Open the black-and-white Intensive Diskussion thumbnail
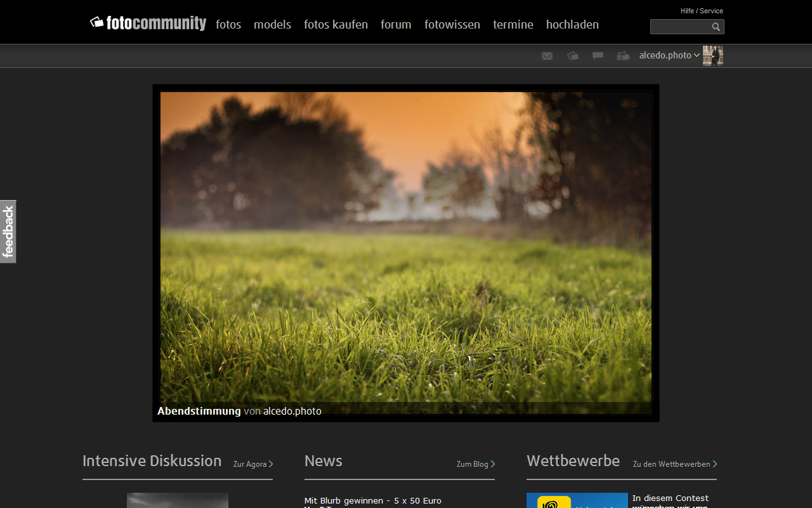The height and width of the screenshot is (508, 812). pyautogui.click(x=178, y=500)
